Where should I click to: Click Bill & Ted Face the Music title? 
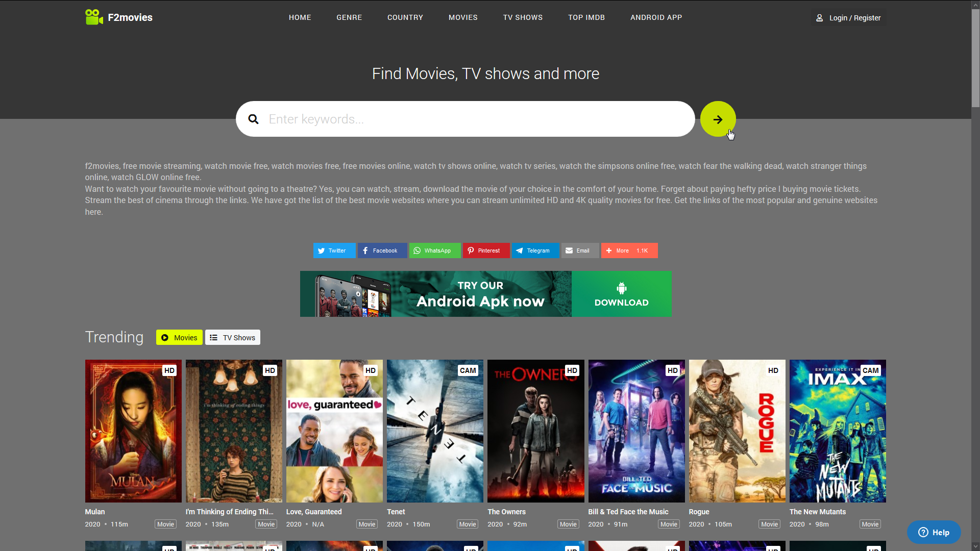tap(628, 512)
